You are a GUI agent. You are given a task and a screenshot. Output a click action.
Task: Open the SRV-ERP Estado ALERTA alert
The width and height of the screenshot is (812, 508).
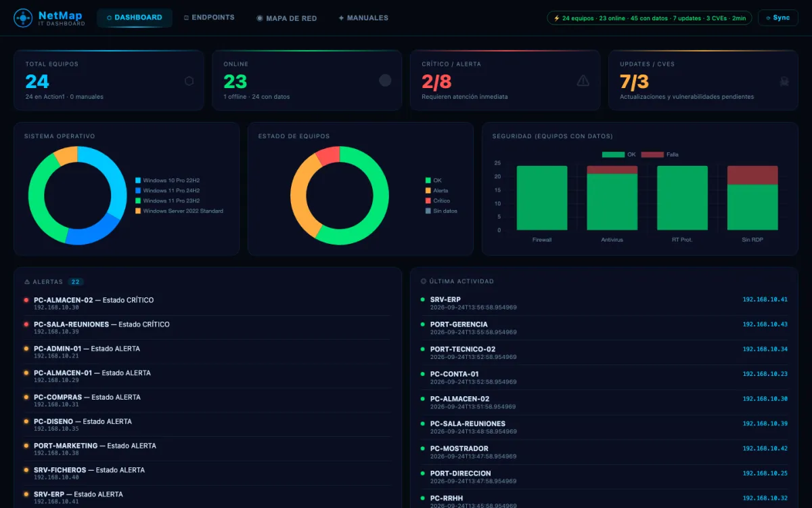pyautogui.click(x=207, y=498)
